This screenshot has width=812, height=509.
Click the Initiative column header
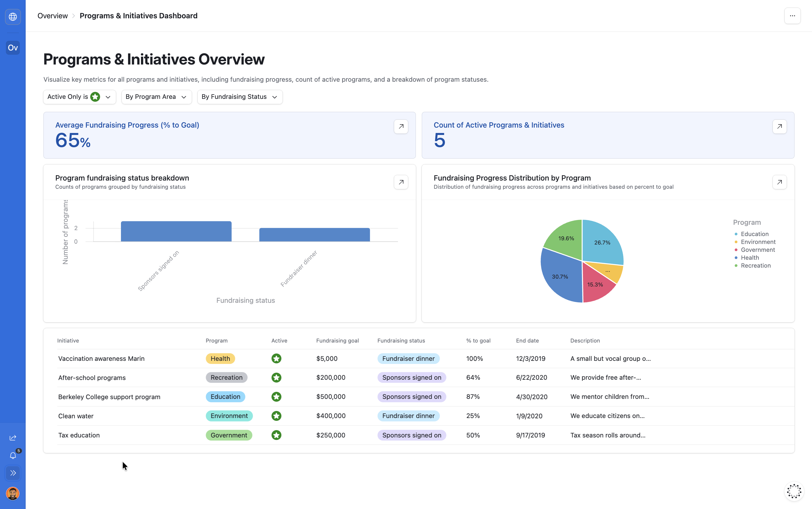68,341
